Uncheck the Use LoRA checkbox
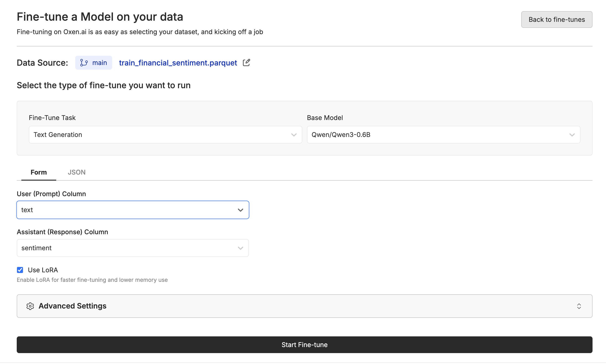 pyautogui.click(x=20, y=270)
